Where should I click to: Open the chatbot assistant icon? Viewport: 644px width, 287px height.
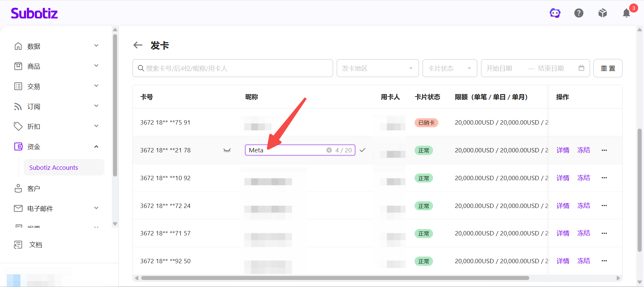click(x=555, y=13)
